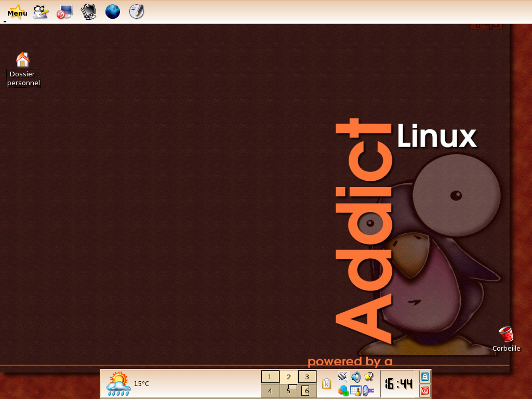This screenshot has width=532, height=399.
Task: Open the Klipper clipboard tray icon
Action: coord(326,384)
